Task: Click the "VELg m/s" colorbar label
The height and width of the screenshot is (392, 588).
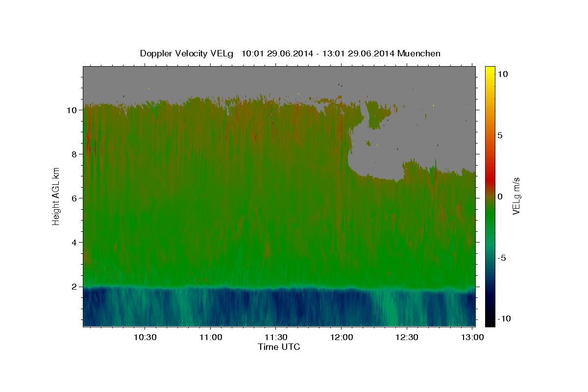Action: click(x=516, y=196)
